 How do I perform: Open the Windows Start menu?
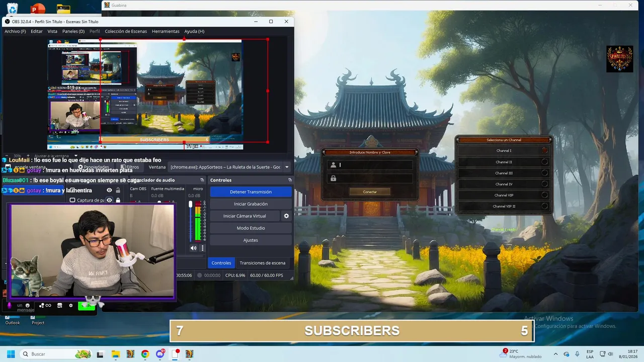(x=11, y=354)
